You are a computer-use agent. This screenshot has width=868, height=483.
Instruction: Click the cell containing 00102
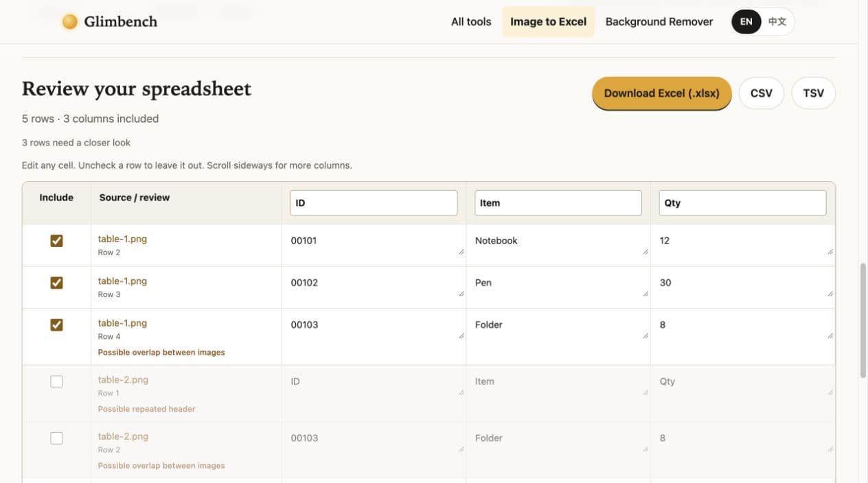click(374, 287)
